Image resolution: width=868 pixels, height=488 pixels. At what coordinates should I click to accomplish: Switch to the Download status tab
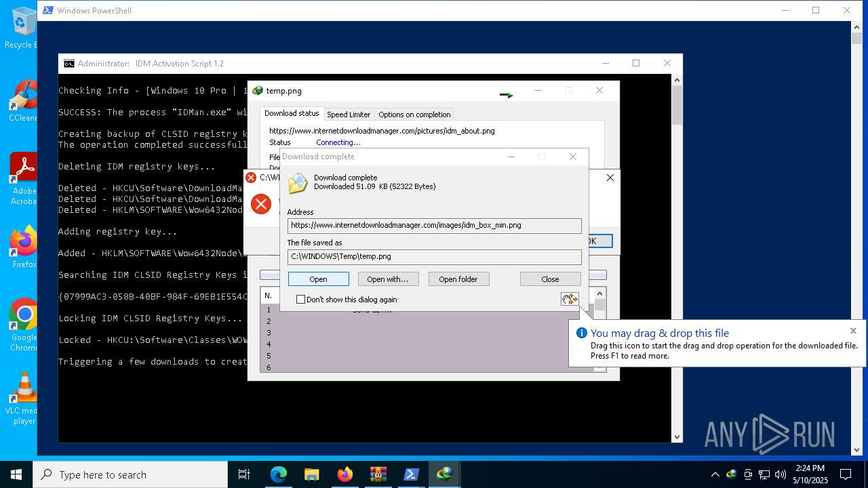coord(292,114)
